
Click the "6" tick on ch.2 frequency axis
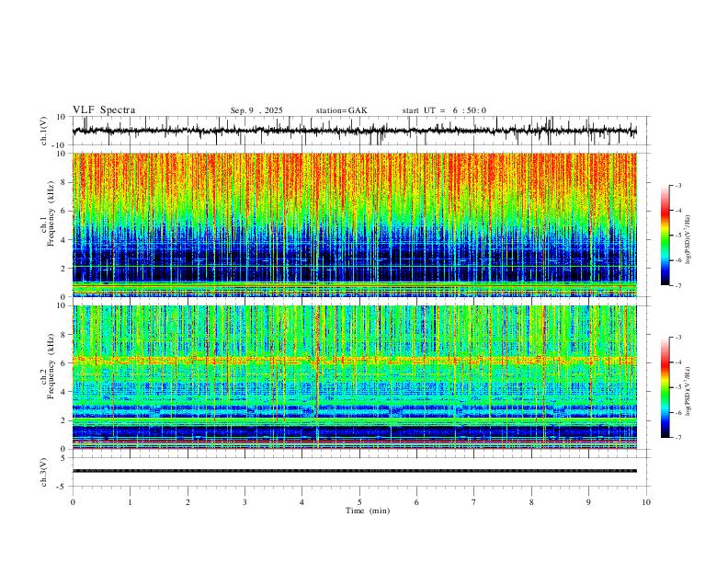pyautogui.click(x=64, y=363)
